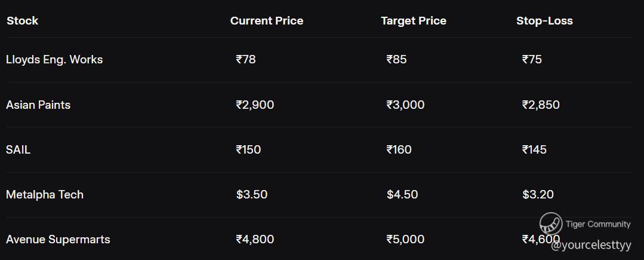This screenshot has width=644, height=260.
Task: Click Lloyds Eng. Works current price ₹78
Action: pyautogui.click(x=246, y=60)
